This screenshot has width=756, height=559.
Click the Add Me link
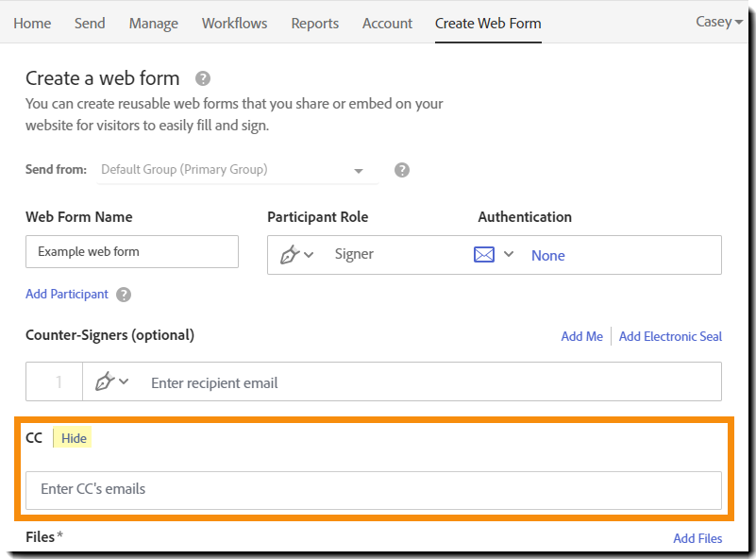click(x=581, y=336)
